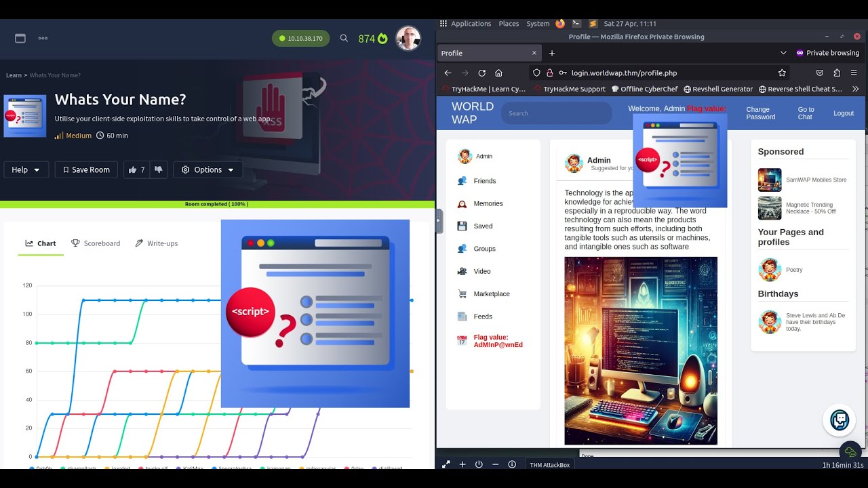Click the tracking protection shield icon
868x488 pixels.
(536, 73)
